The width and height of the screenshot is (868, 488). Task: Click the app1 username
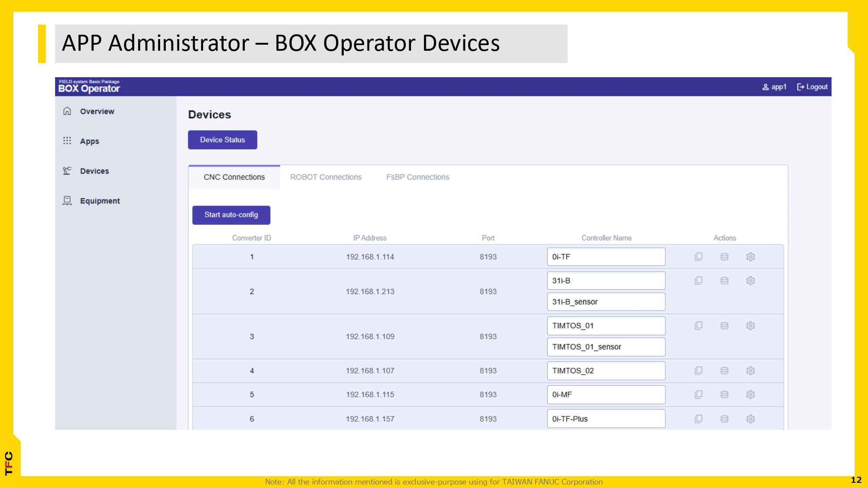point(779,87)
